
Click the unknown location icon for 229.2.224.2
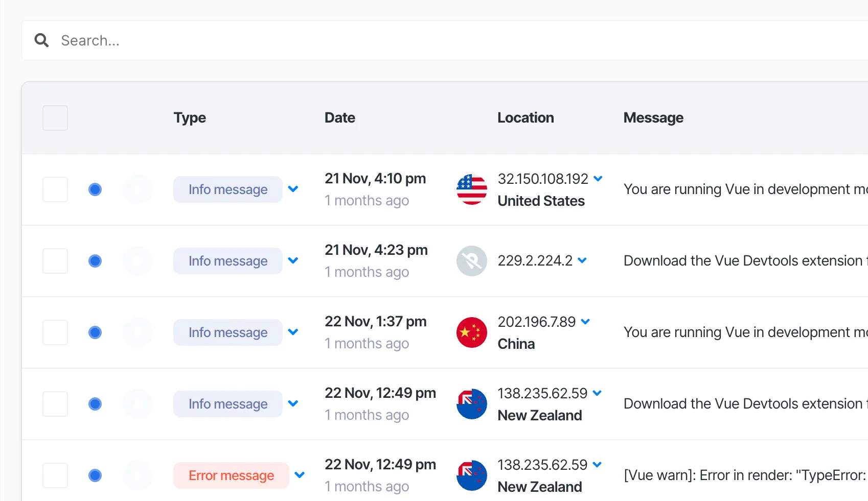[471, 261]
